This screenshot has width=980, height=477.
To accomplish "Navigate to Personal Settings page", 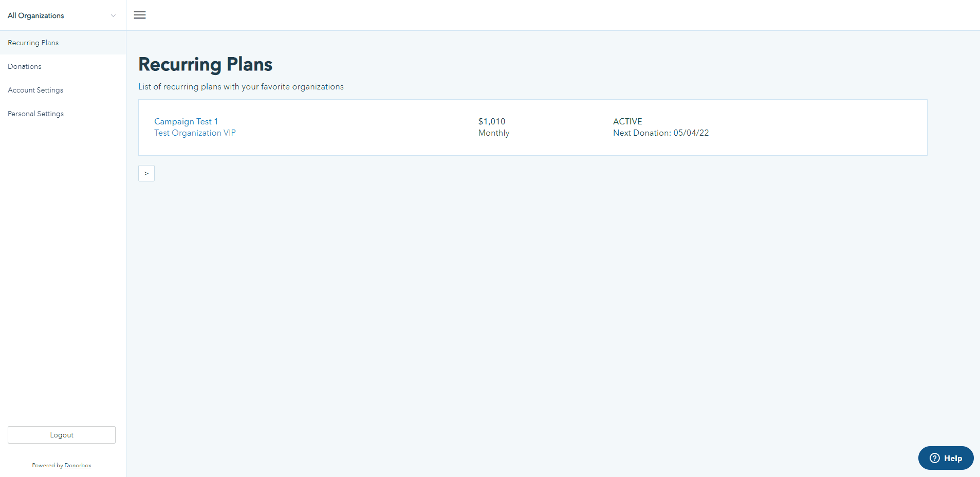I will pyautogui.click(x=36, y=114).
